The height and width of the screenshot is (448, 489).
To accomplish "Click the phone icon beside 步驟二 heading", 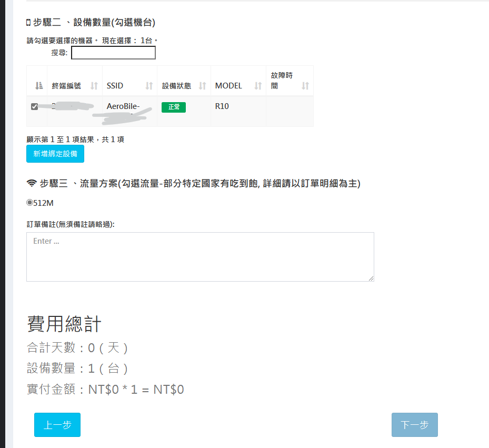I will [x=28, y=23].
